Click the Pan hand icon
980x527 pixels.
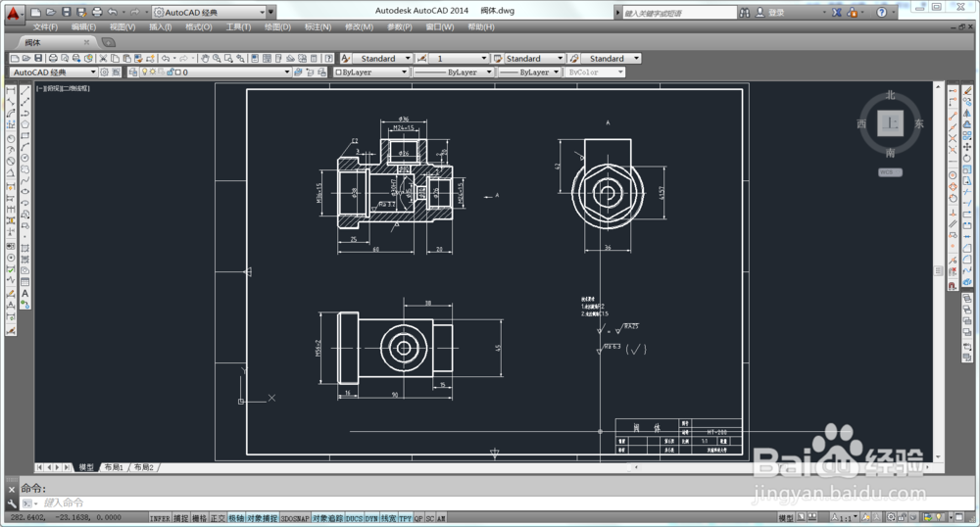205,58
